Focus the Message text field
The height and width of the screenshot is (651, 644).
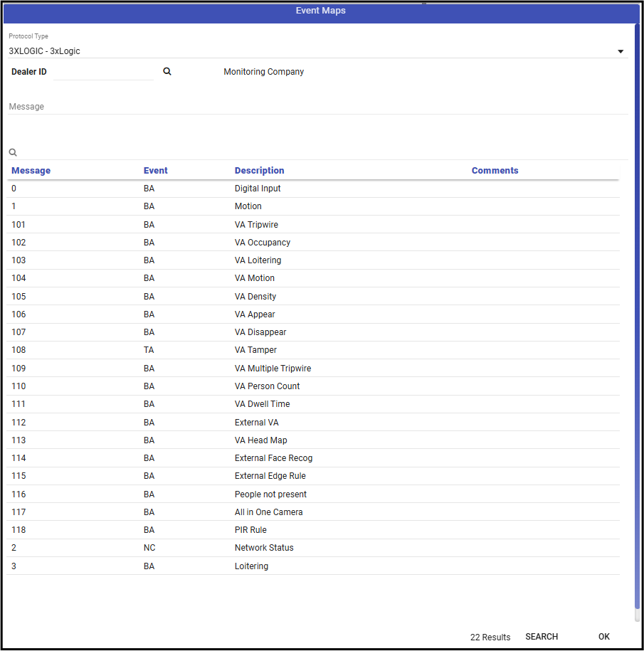tap(318, 107)
